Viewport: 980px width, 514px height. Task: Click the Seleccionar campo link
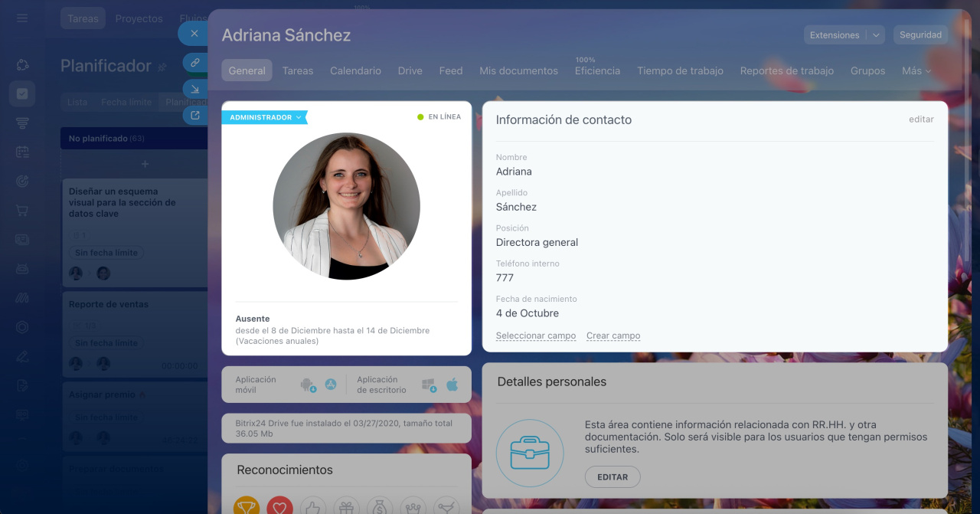pyautogui.click(x=536, y=336)
